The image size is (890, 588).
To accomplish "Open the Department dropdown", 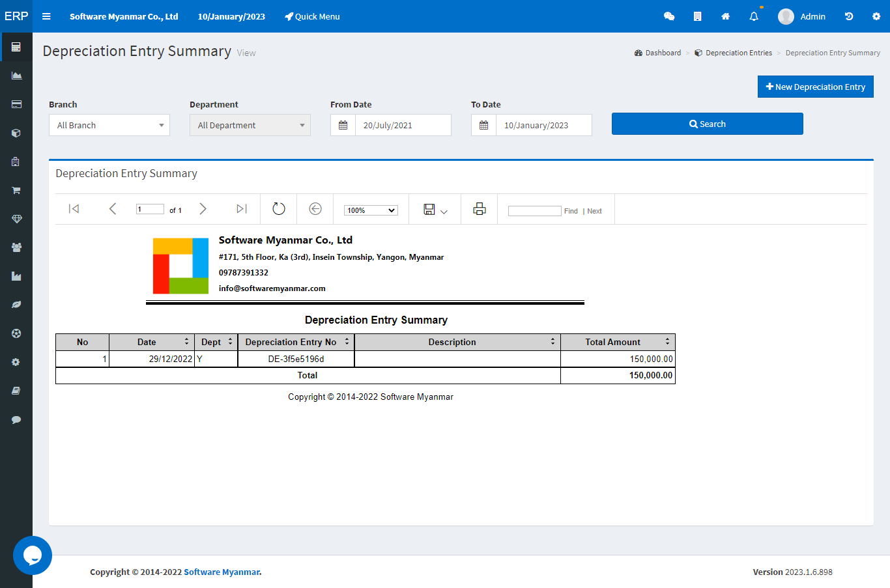I will click(x=250, y=125).
